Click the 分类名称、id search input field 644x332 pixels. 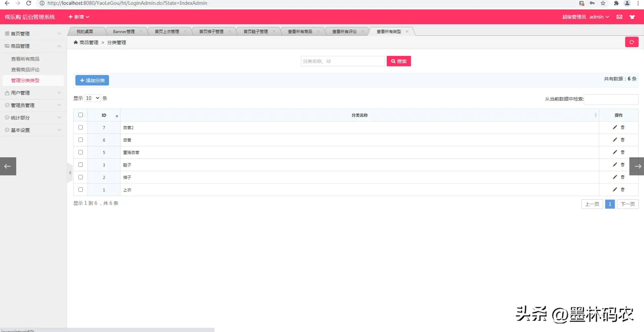coord(342,61)
